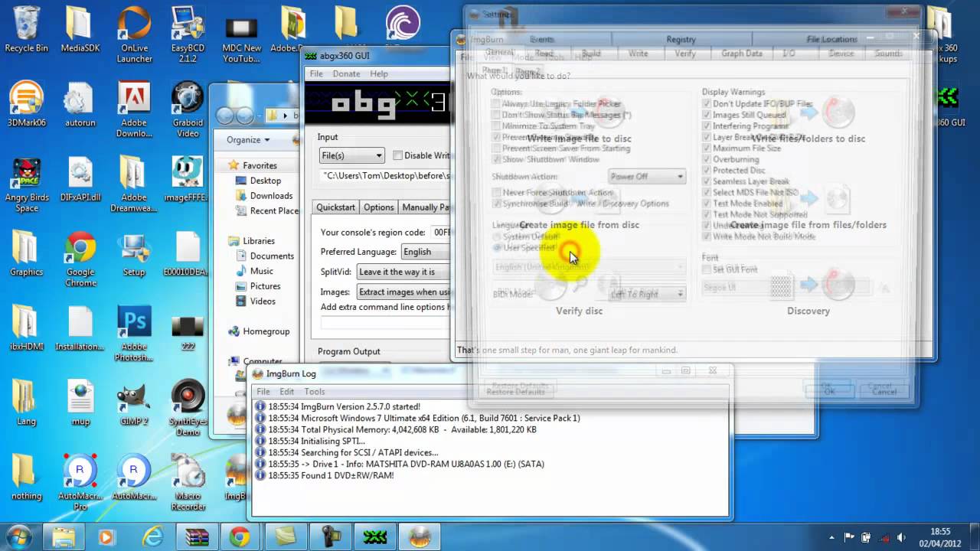980x551 pixels.
Task: Open Shutdown Action Power Off dropdown
Action: [x=646, y=176]
